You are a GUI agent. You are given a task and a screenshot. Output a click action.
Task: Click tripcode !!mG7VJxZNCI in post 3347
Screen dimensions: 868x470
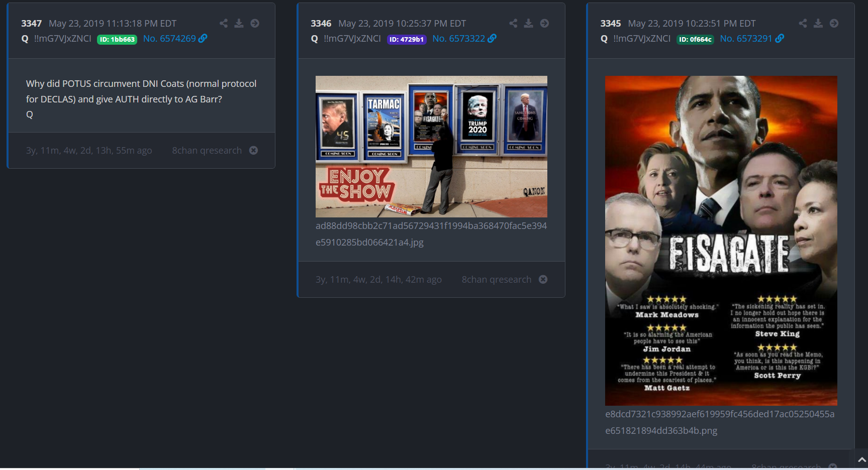[x=62, y=39]
